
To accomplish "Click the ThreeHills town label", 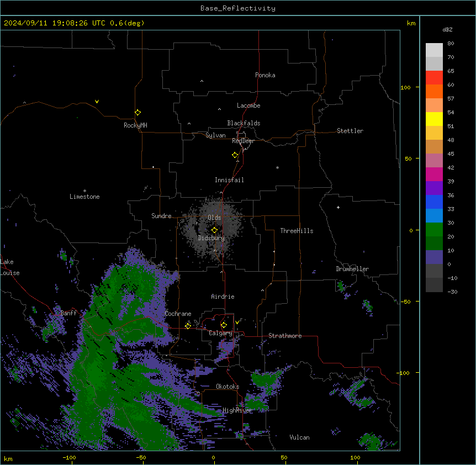I will pyautogui.click(x=297, y=231).
